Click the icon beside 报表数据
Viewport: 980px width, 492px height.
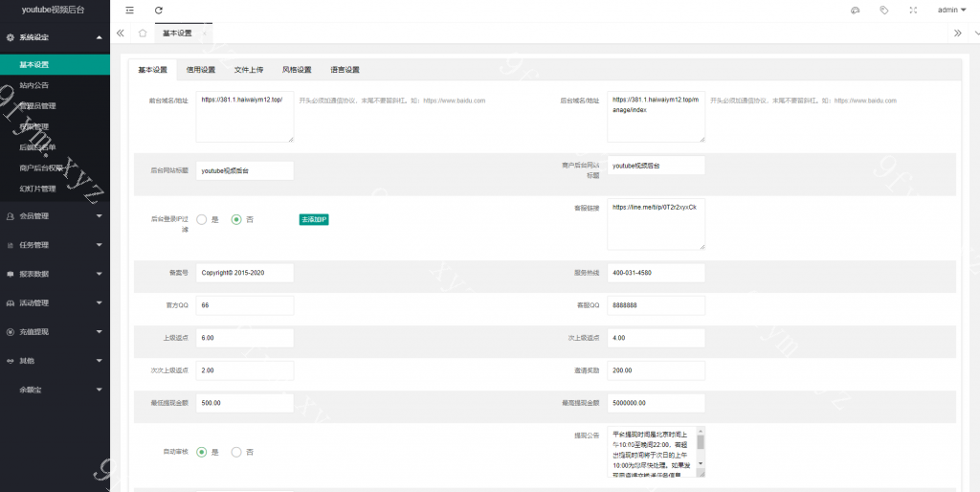(10, 274)
